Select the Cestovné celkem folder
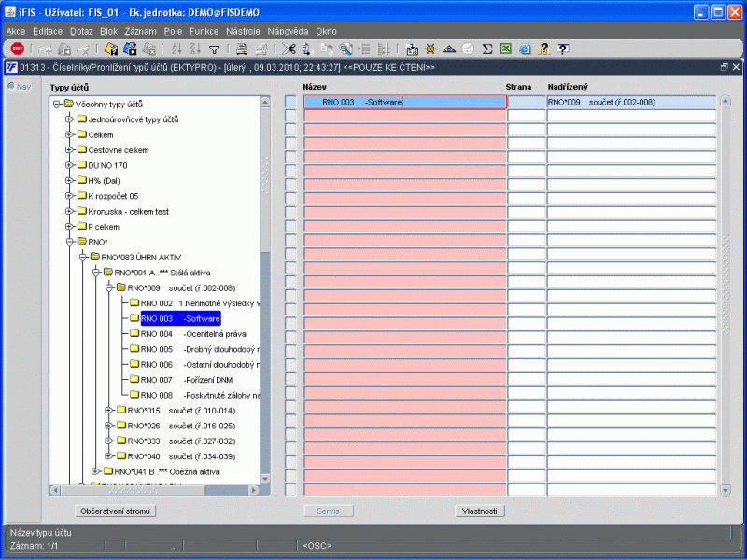747x560 pixels. pos(118,150)
